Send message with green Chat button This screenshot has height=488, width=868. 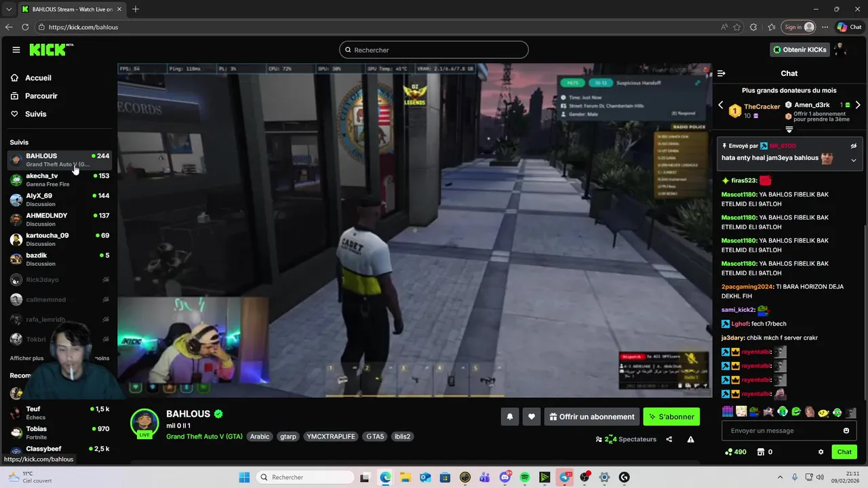click(844, 452)
